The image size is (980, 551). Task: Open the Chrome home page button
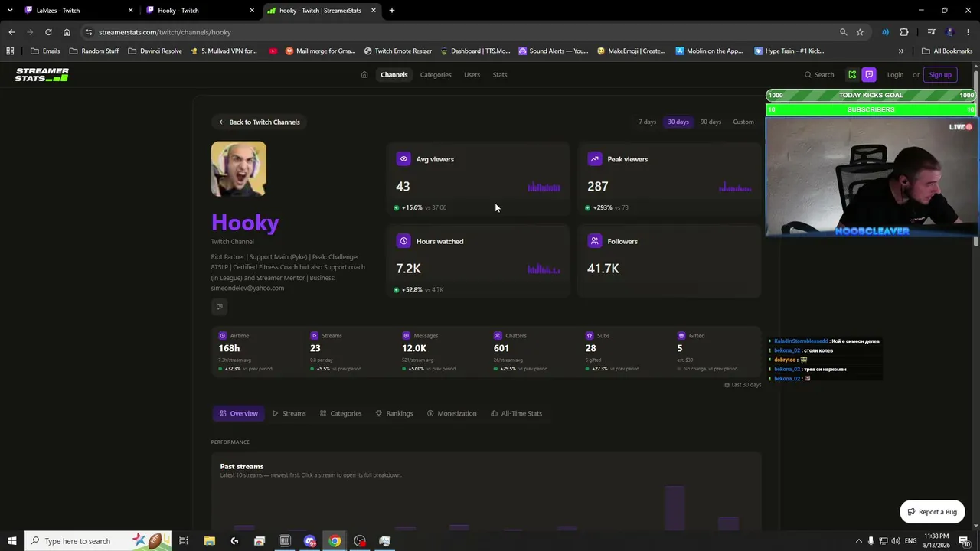click(x=67, y=32)
